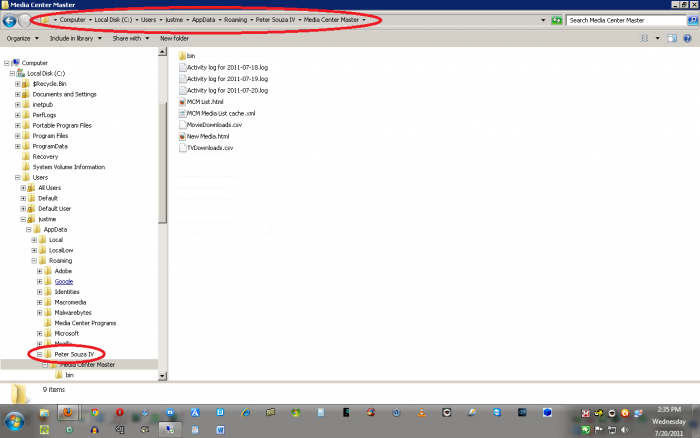Open Explorer help with the question mark icon
Viewport: 700px width, 438px height.
[x=688, y=38]
